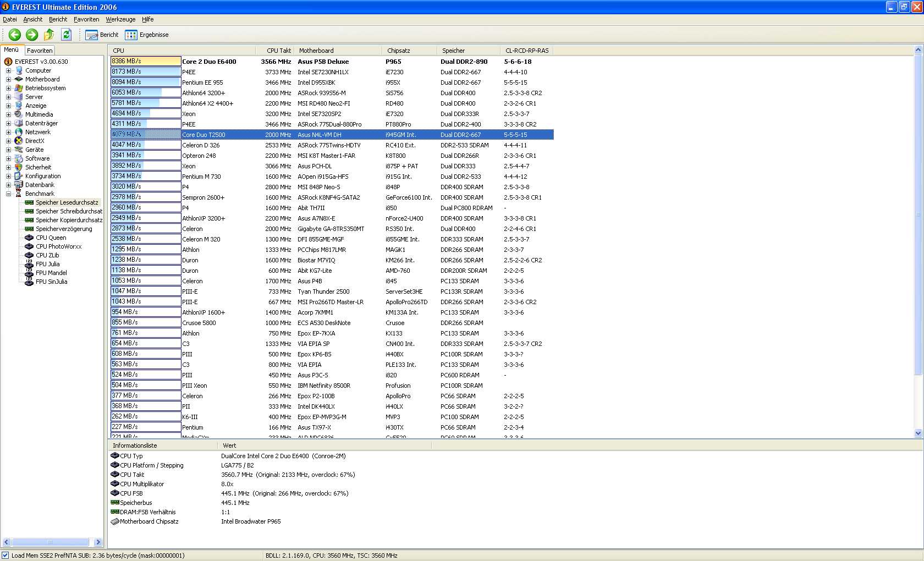Open the Ansicht menu
The image size is (924, 561).
[x=33, y=19]
